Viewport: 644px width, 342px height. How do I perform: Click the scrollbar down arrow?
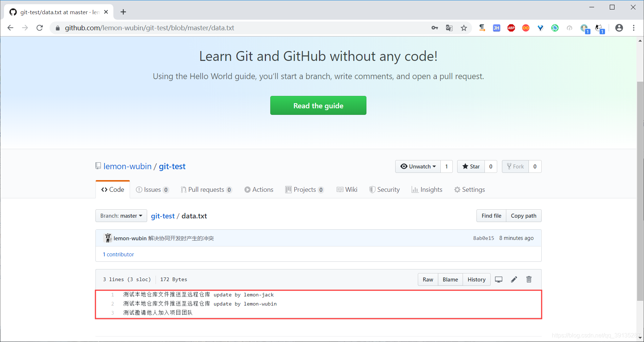click(x=640, y=338)
